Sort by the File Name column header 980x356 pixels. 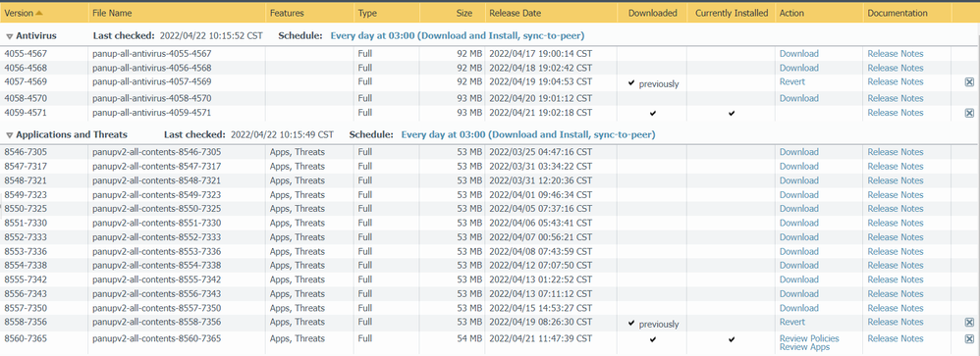tap(112, 13)
